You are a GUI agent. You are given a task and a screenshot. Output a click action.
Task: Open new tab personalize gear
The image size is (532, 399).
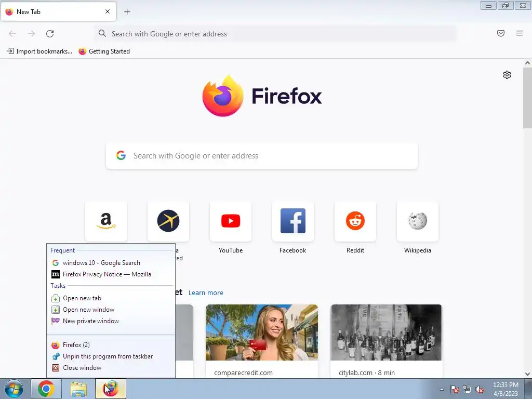tap(507, 75)
